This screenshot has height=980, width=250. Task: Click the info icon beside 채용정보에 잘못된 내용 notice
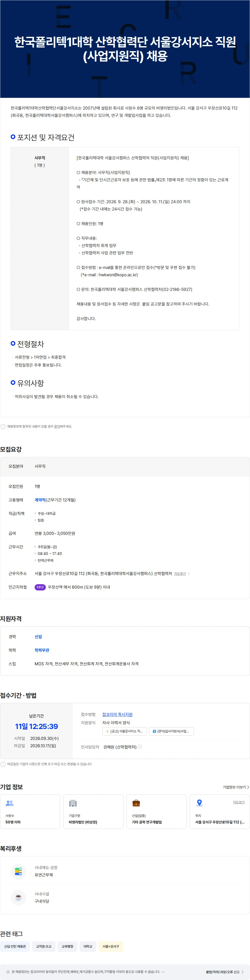point(3,427)
